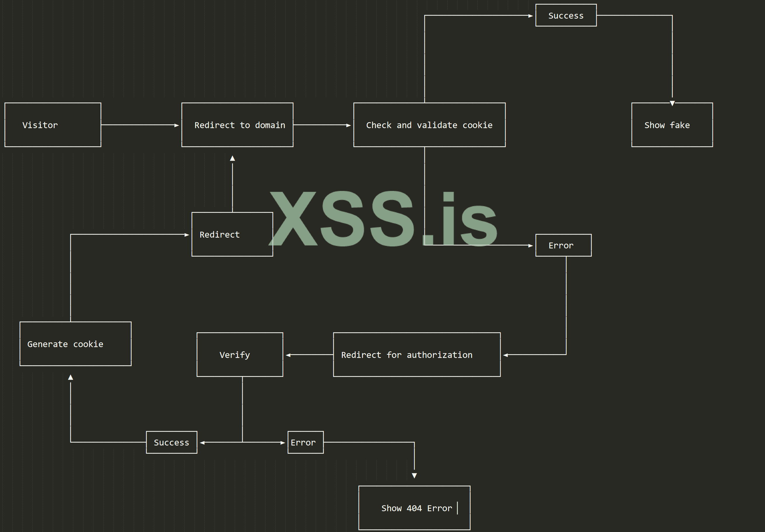Select the Redirect to domain box

tap(237, 125)
